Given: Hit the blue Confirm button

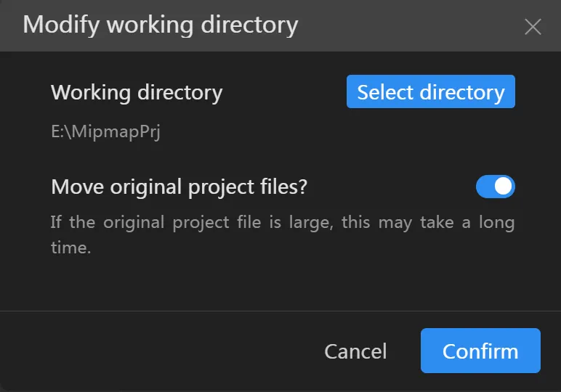Looking at the screenshot, I should [480, 351].
